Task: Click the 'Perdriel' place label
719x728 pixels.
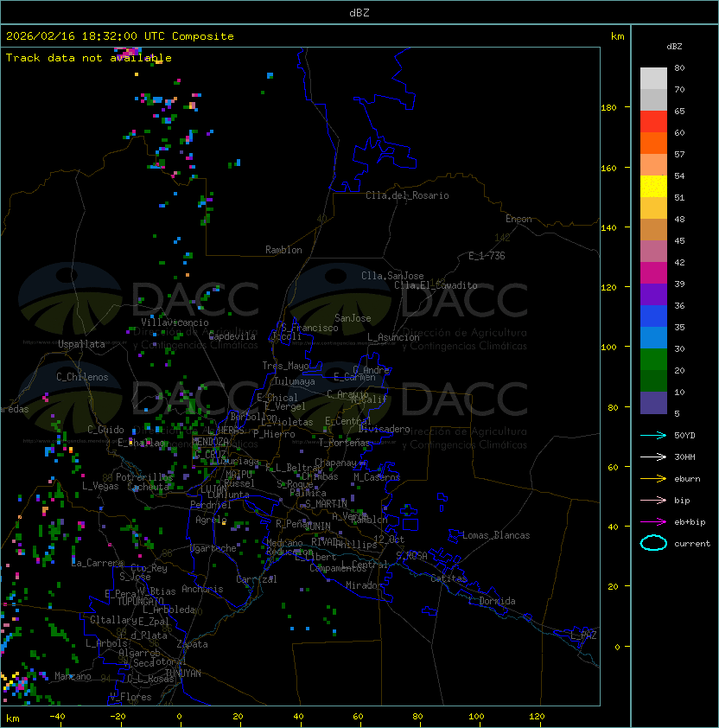Action: coord(210,505)
